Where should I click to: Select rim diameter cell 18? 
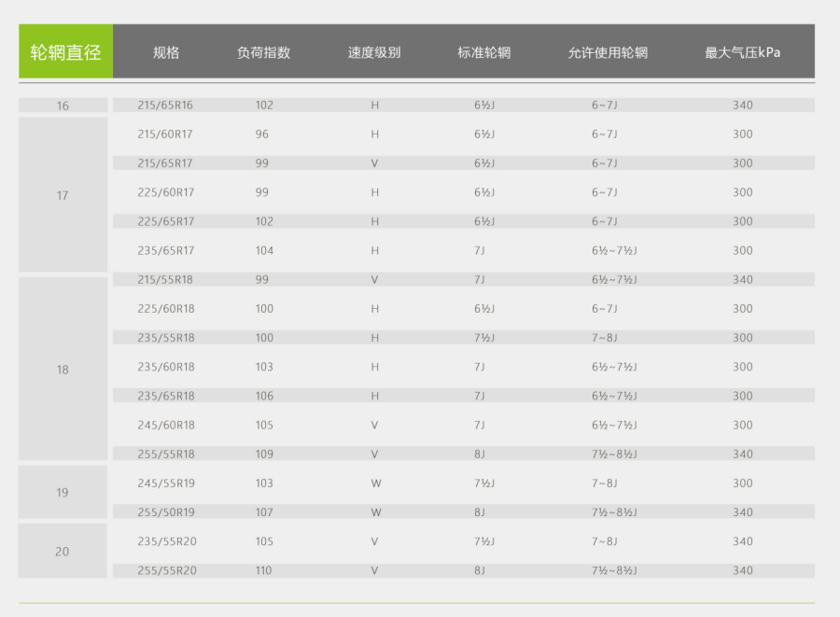pyautogui.click(x=63, y=369)
